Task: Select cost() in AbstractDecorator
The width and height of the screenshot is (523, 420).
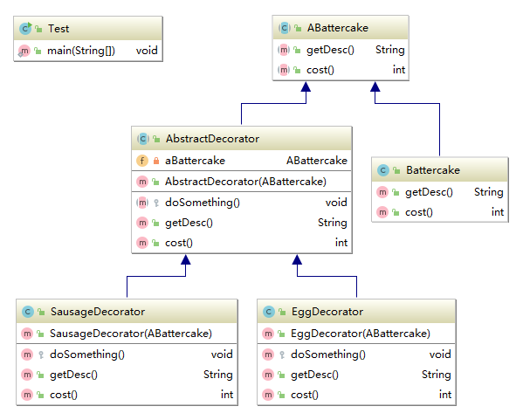Action: [x=179, y=243]
